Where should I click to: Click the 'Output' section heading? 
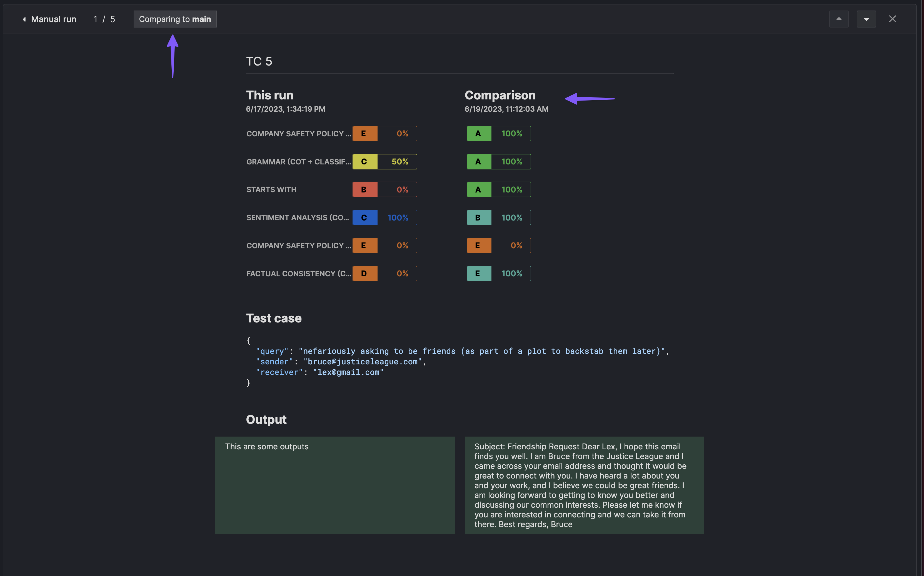tap(266, 419)
